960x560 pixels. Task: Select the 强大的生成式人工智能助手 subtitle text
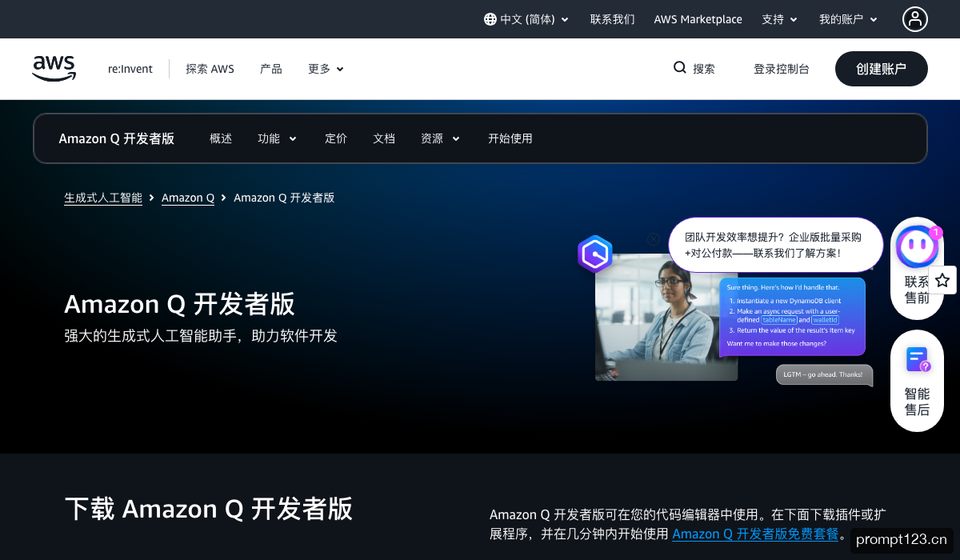(201, 335)
